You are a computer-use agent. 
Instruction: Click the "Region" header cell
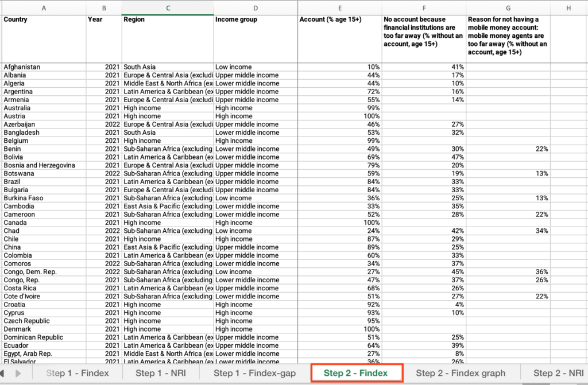(168, 39)
